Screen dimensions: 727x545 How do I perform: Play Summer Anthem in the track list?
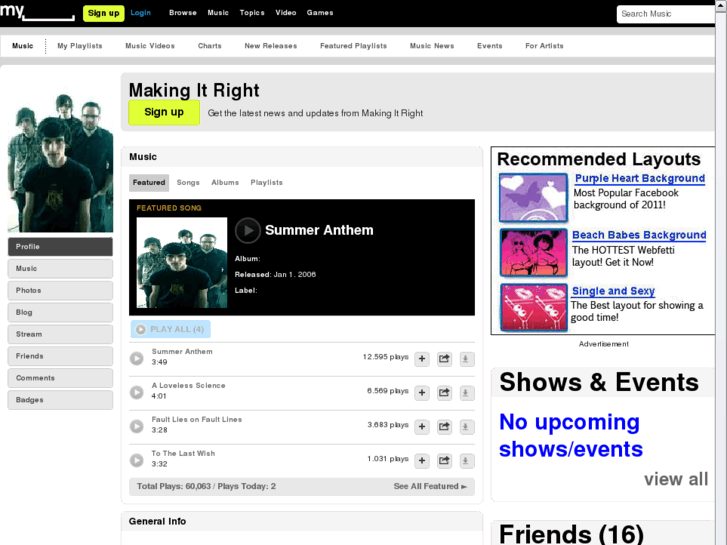click(x=136, y=358)
